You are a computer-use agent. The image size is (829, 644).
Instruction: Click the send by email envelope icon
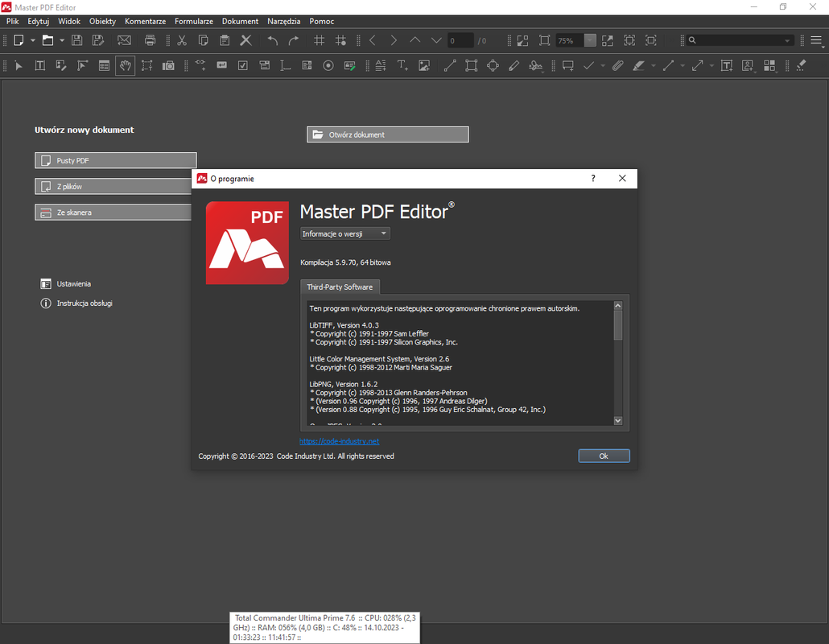point(124,40)
